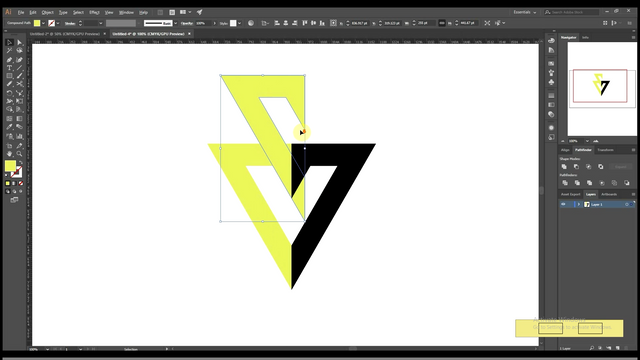Click the yellow fill swatch in toolbox

(x=10, y=166)
